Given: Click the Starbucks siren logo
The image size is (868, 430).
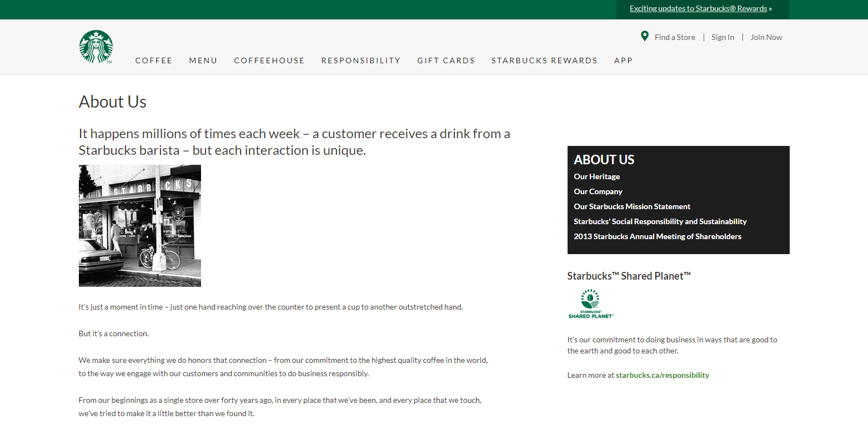Looking at the screenshot, I should [x=96, y=47].
